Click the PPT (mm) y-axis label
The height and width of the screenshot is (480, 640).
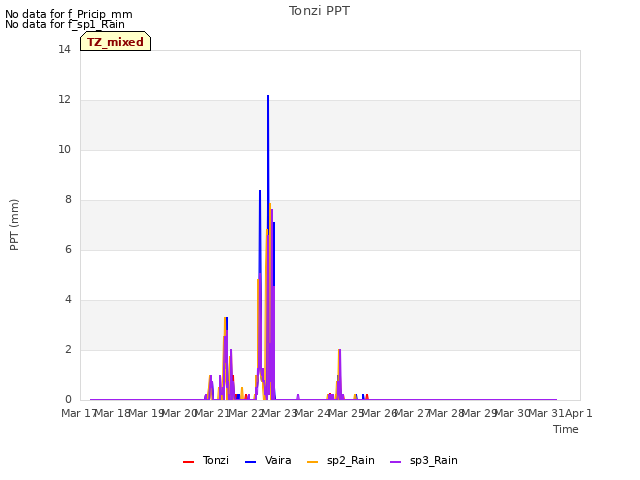(14, 225)
